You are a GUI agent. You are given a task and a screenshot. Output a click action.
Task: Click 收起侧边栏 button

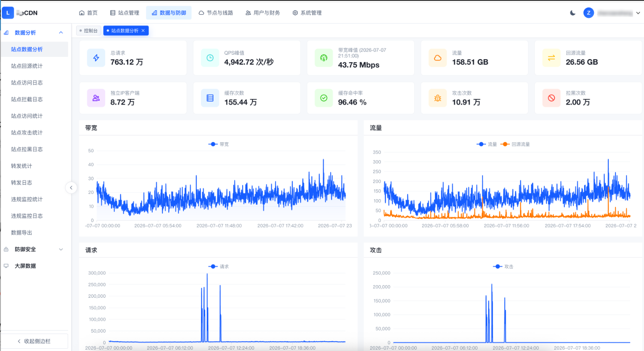[34, 341]
